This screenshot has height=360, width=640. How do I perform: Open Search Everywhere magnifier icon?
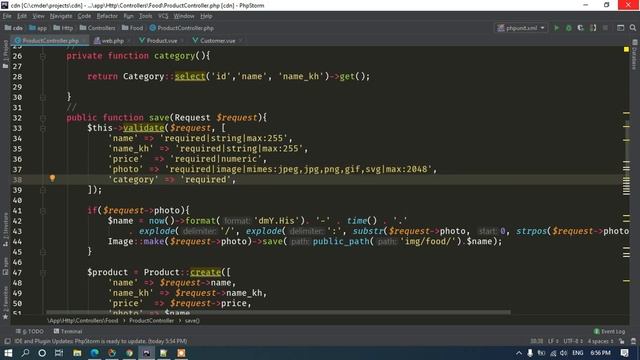(633, 28)
